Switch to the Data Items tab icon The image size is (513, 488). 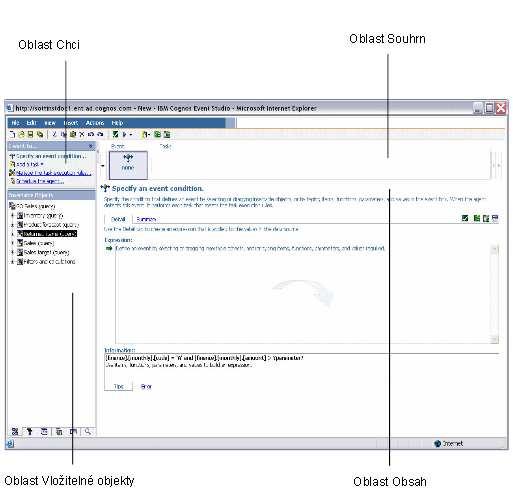[x=30, y=432]
